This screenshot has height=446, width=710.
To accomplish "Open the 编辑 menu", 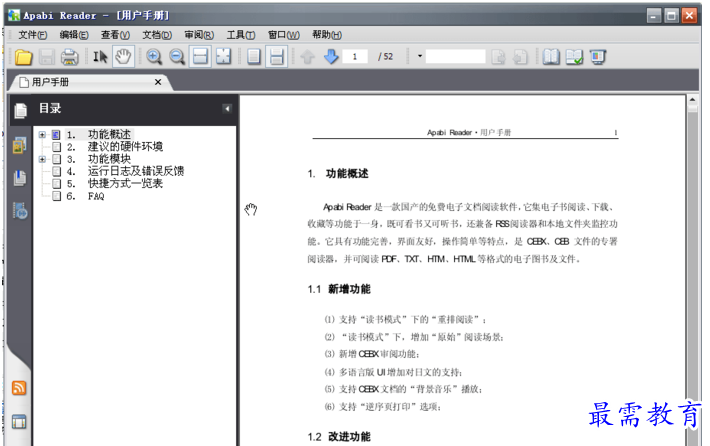I will point(74,35).
